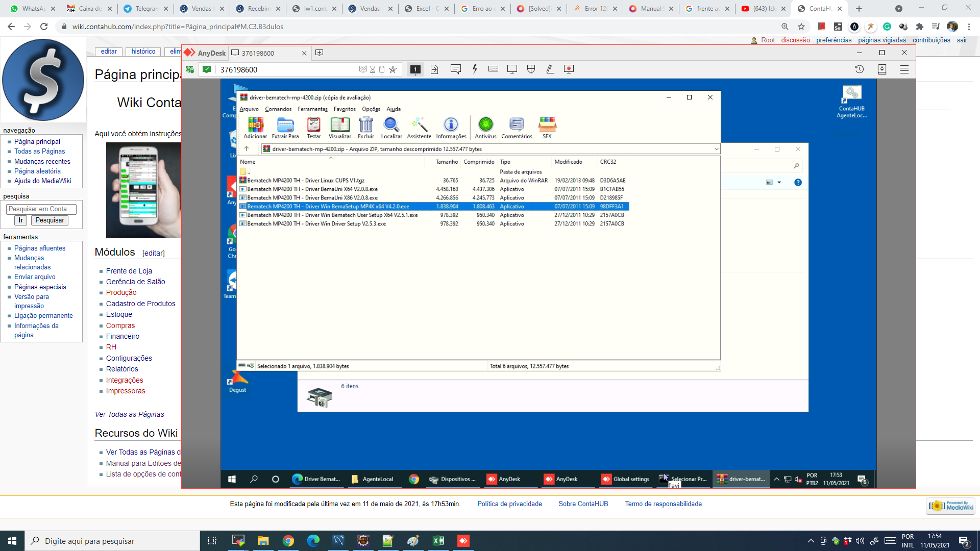Select BemaUni X64 V2.0.8.exe file row
This screenshot has height=551, width=980.
pyautogui.click(x=434, y=189)
